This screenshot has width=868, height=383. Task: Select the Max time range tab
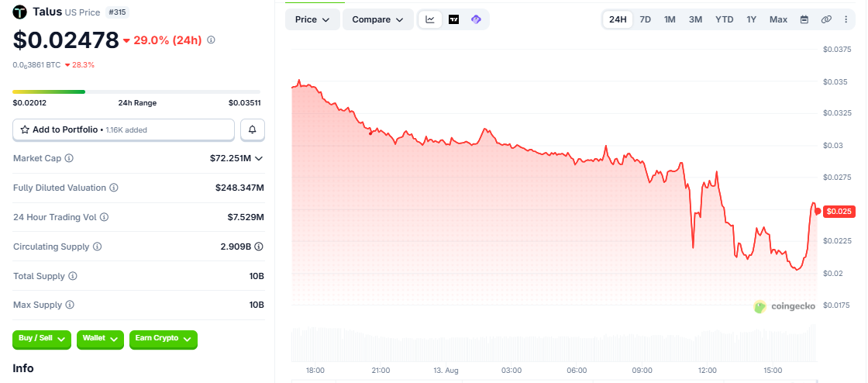pos(778,19)
